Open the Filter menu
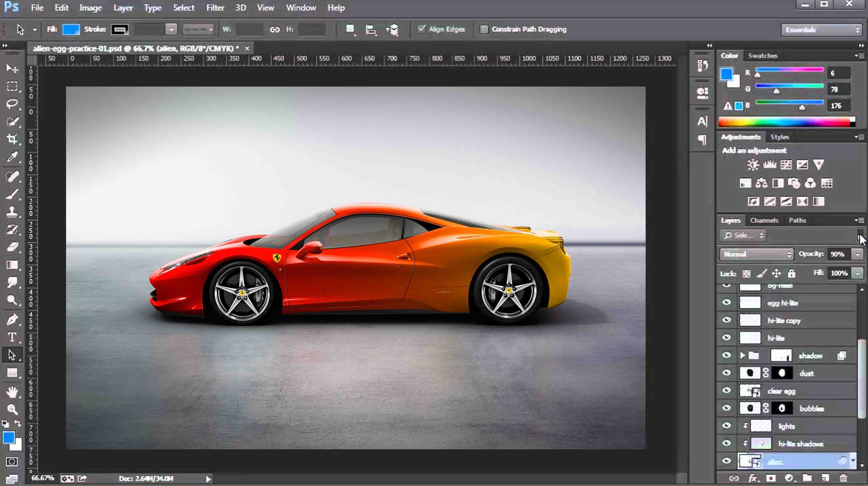Image resolution: width=868 pixels, height=486 pixels. click(215, 7)
